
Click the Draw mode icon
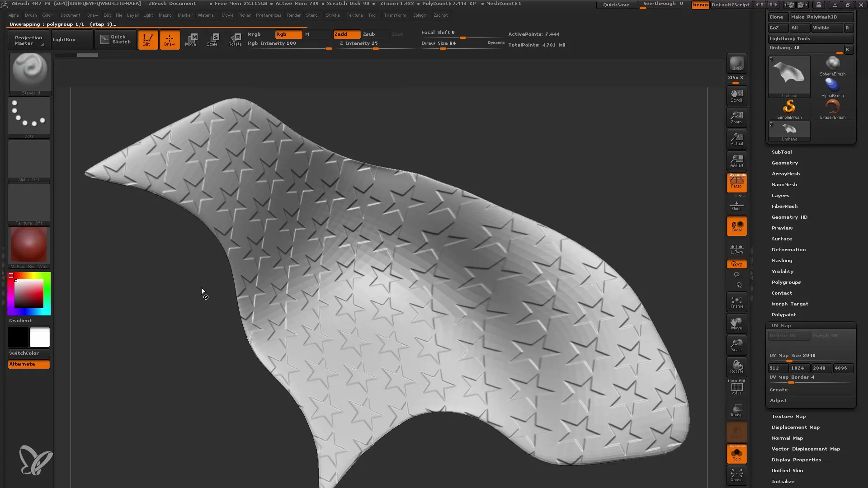pos(169,39)
